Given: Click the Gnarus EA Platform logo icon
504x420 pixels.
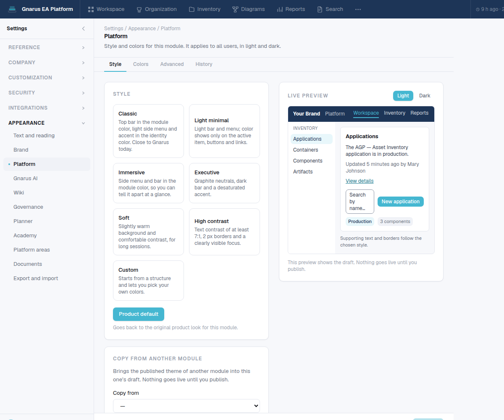Looking at the screenshot, I should (12, 9).
